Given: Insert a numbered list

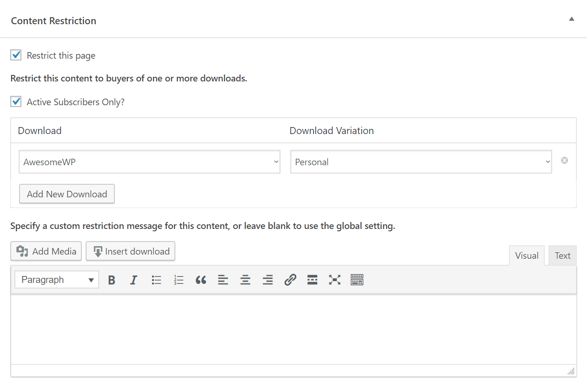Looking at the screenshot, I should [179, 280].
